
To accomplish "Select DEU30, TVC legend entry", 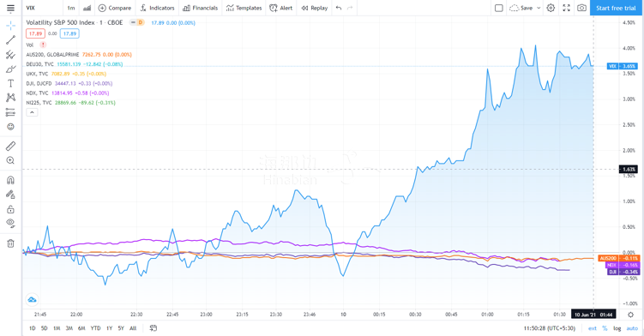I will tap(39, 64).
